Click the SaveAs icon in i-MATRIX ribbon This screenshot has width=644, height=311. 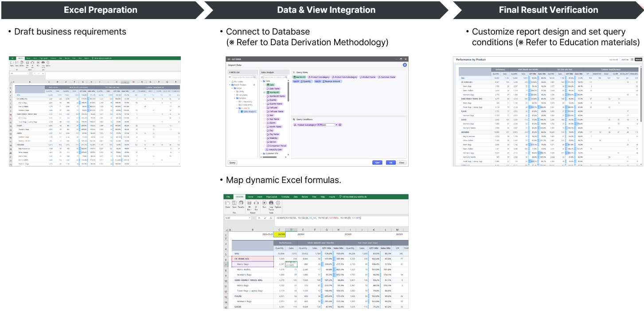[241, 203]
